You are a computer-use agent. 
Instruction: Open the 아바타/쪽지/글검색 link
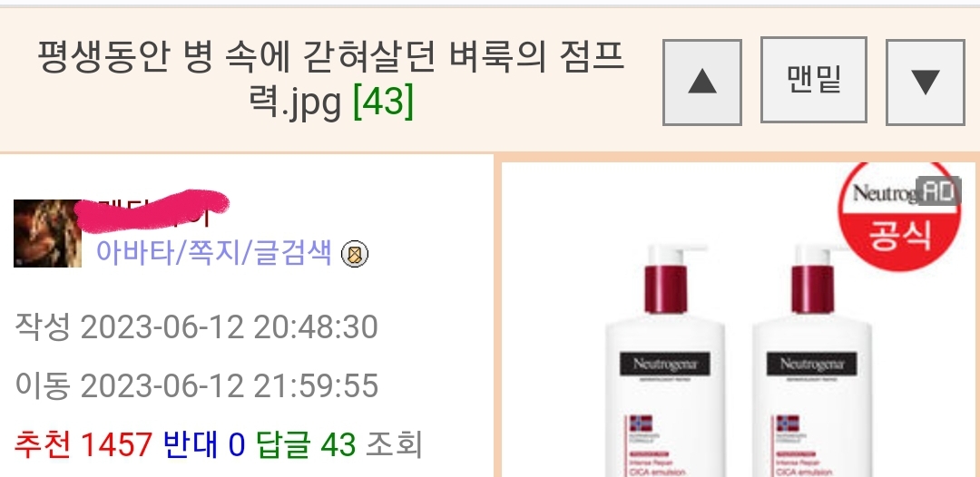[x=214, y=253]
